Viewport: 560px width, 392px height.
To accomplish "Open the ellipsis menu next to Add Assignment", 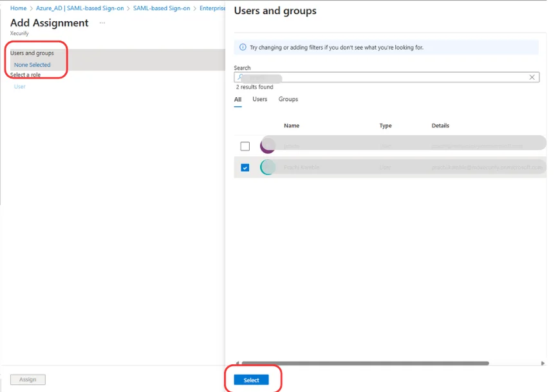I will 101,23.
